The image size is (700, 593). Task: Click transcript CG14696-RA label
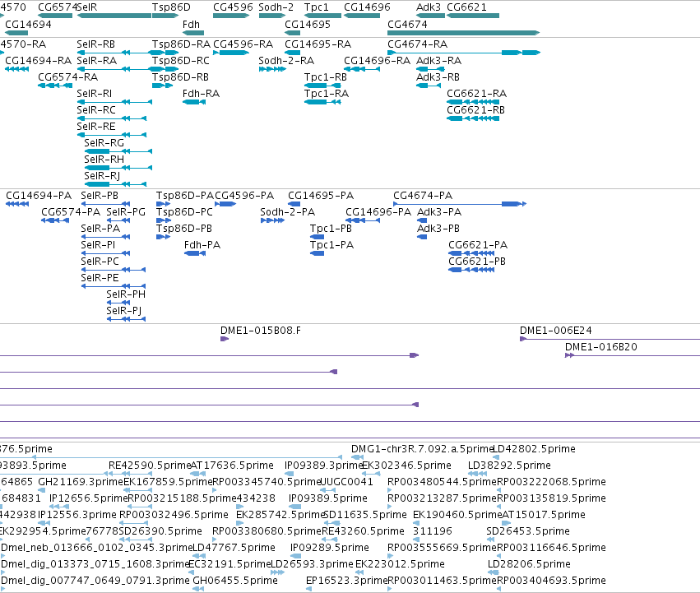tap(377, 61)
